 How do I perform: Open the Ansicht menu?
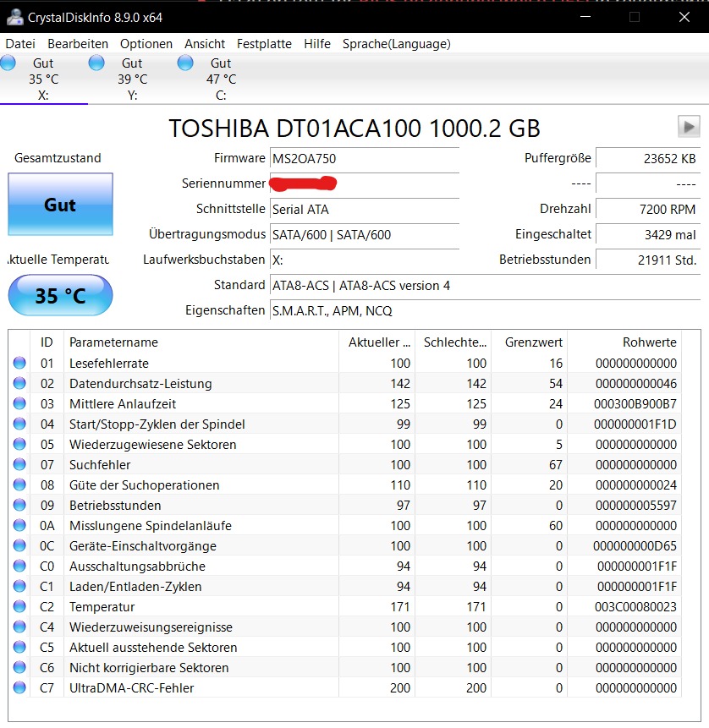205,44
